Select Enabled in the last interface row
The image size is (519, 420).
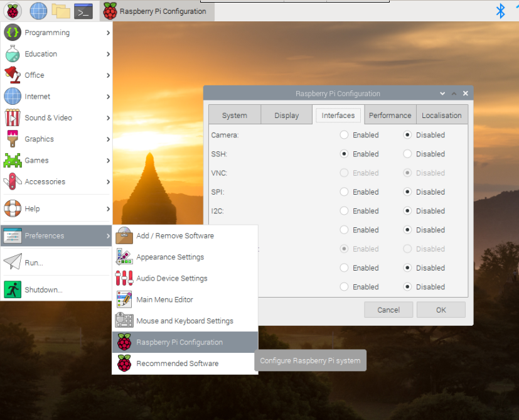345,287
